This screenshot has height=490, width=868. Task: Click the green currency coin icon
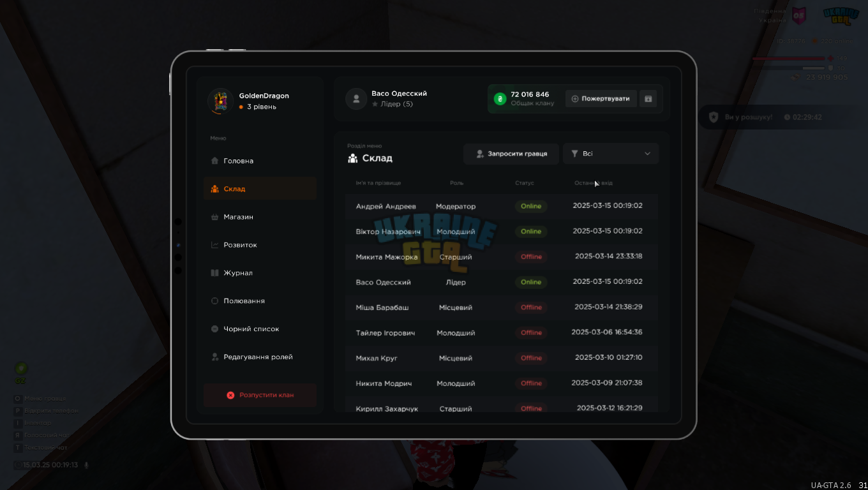500,99
